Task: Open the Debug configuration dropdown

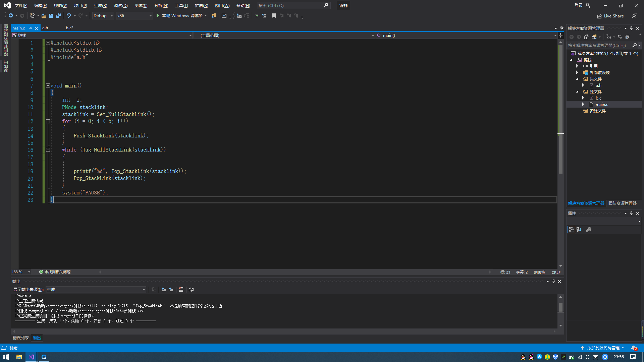Action: point(103,16)
